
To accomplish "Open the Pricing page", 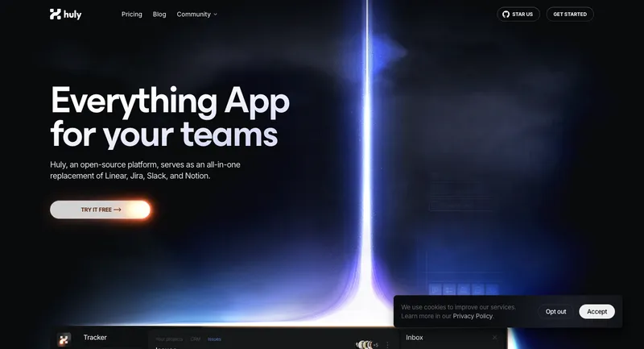I will [x=132, y=14].
